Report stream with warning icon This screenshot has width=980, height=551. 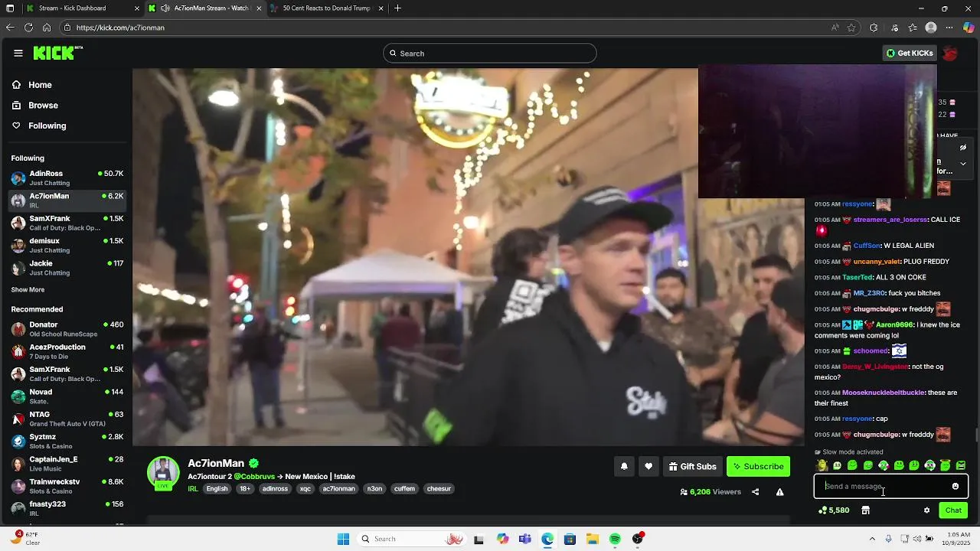coord(779,492)
